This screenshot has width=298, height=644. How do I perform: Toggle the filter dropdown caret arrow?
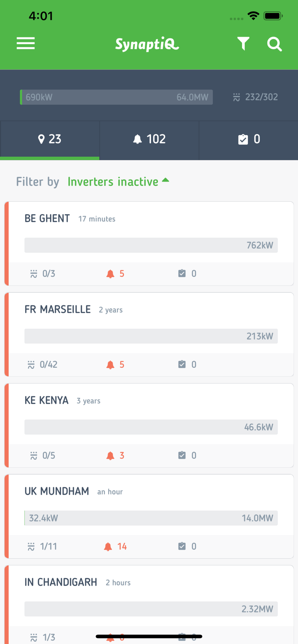click(x=166, y=180)
